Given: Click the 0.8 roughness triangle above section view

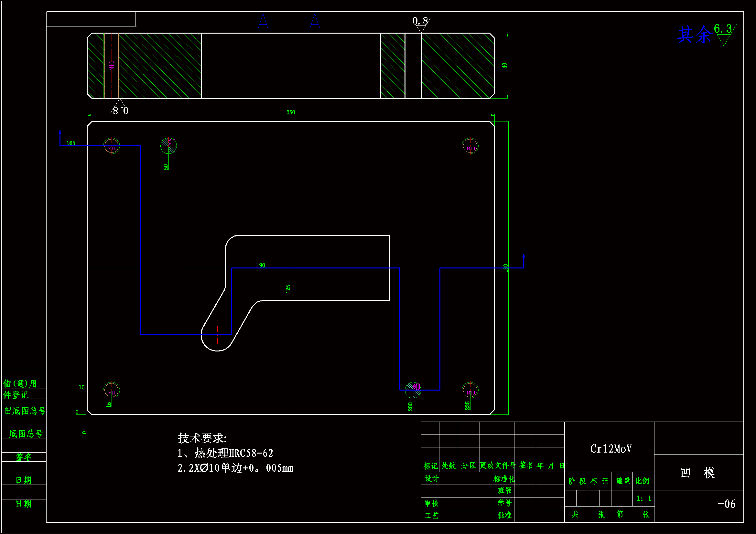Looking at the screenshot, I should tap(421, 28).
